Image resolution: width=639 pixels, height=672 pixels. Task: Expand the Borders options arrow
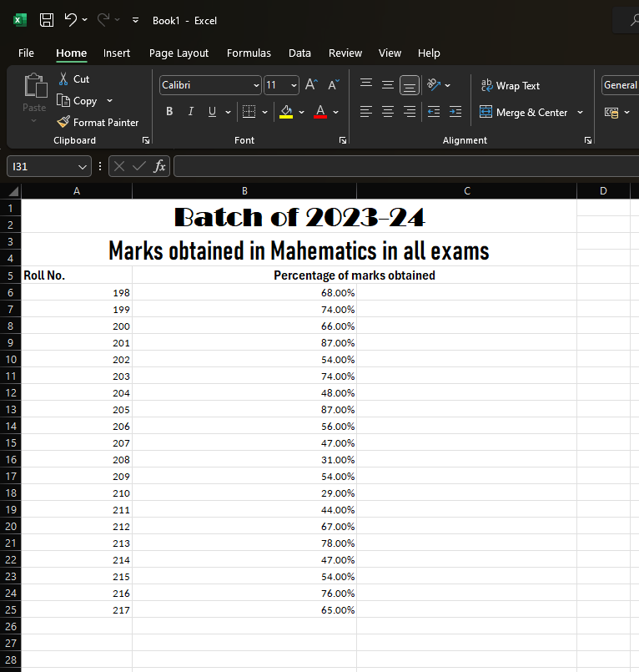click(264, 113)
